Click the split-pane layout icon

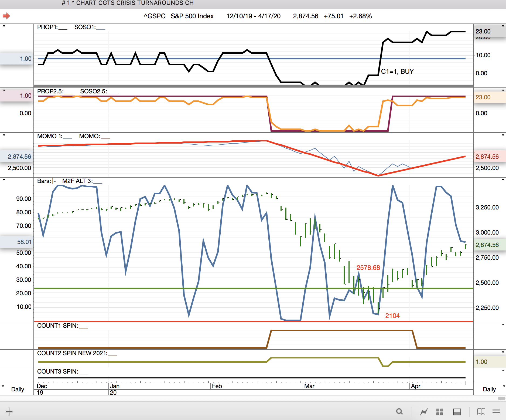click(457, 412)
